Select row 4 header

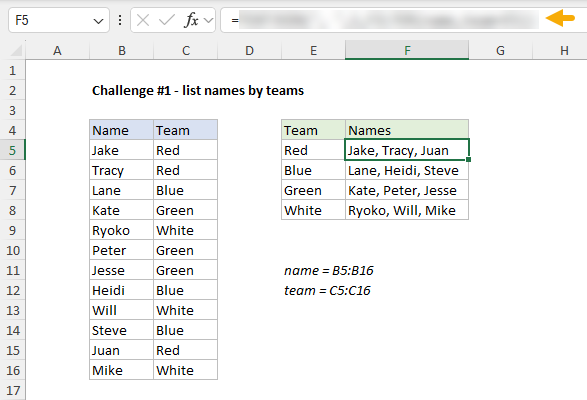[x=12, y=130]
